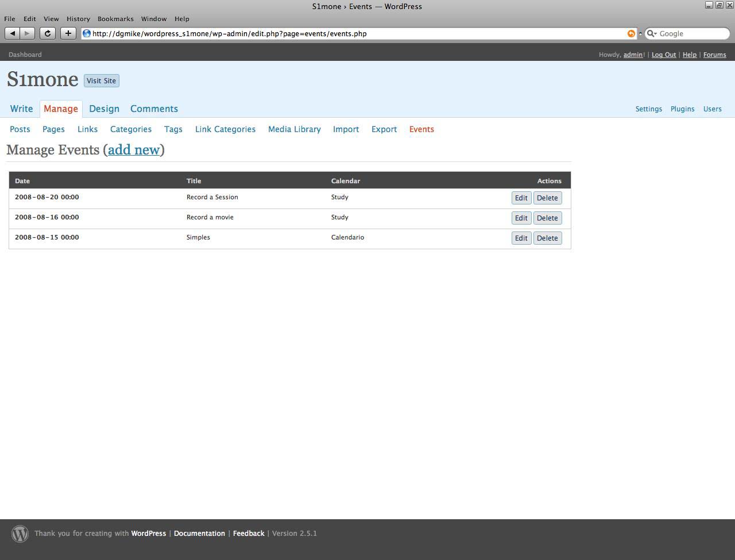Open the Comments tab
The image size is (735, 560).
(x=154, y=109)
